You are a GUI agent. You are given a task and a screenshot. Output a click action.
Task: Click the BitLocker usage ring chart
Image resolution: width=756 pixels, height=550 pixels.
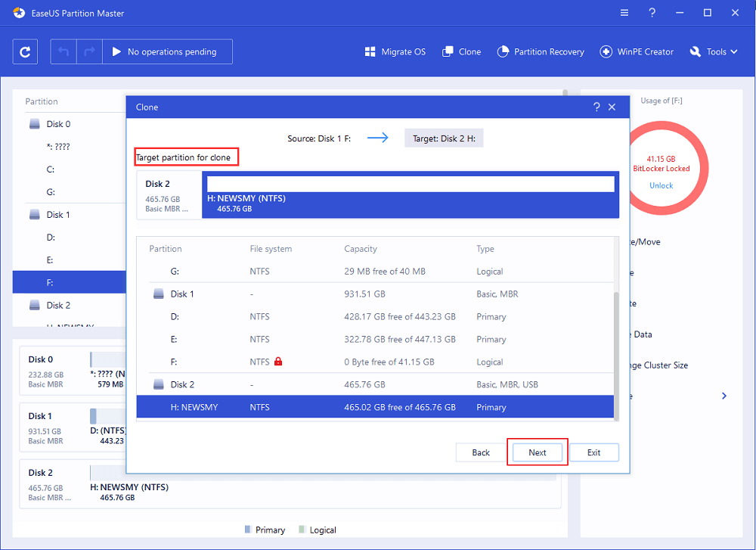point(662,168)
